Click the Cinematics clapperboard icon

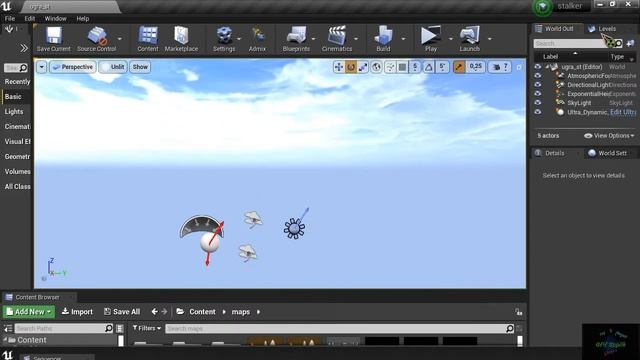[x=337, y=39]
